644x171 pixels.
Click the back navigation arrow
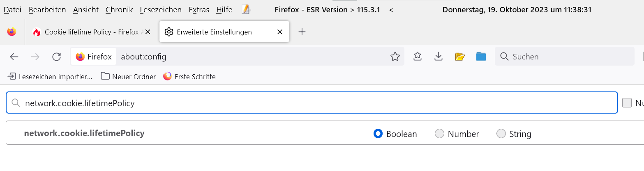point(14,57)
